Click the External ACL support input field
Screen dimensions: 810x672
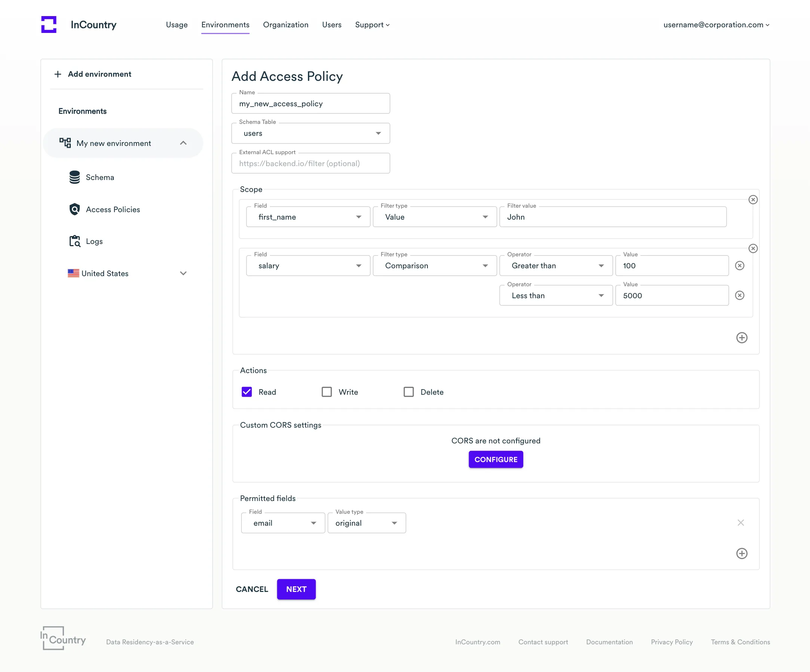click(x=311, y=163)
